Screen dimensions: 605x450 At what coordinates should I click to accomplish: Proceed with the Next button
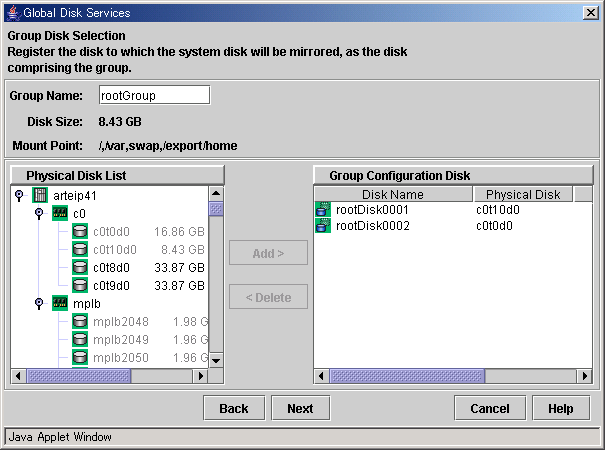[x=300, y=408]
